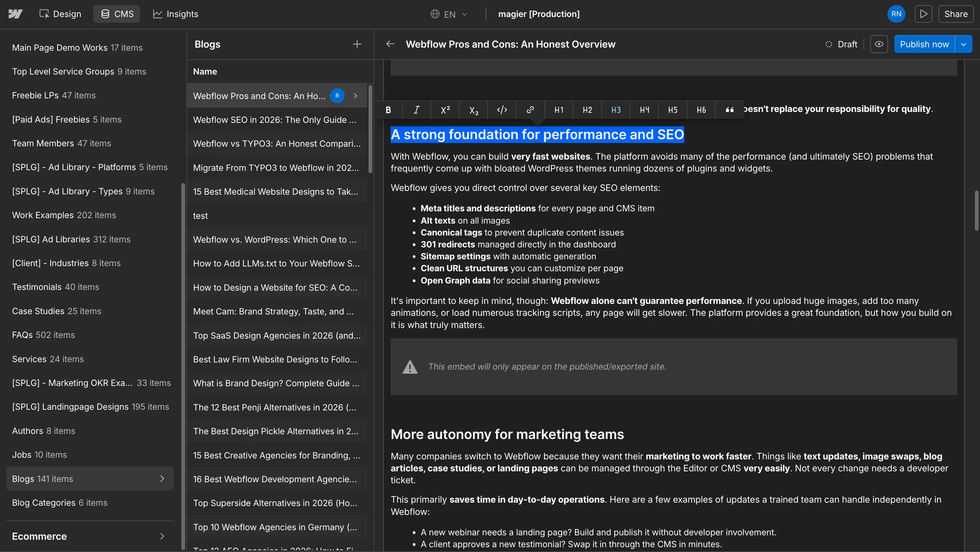Screen dimensions: 980x552
Task: Add a new Blogs item with plus icon
Action: pyautogui.click(x=357, y=44)
